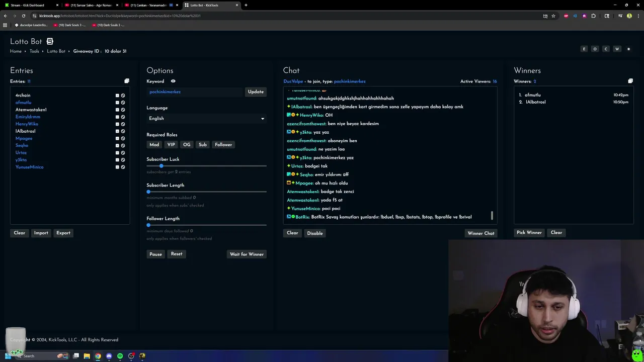Screen dimensions: 644x362
Task: Toggle checkbox for entry IAlbatrosI
Action: (x=117, y=131)
